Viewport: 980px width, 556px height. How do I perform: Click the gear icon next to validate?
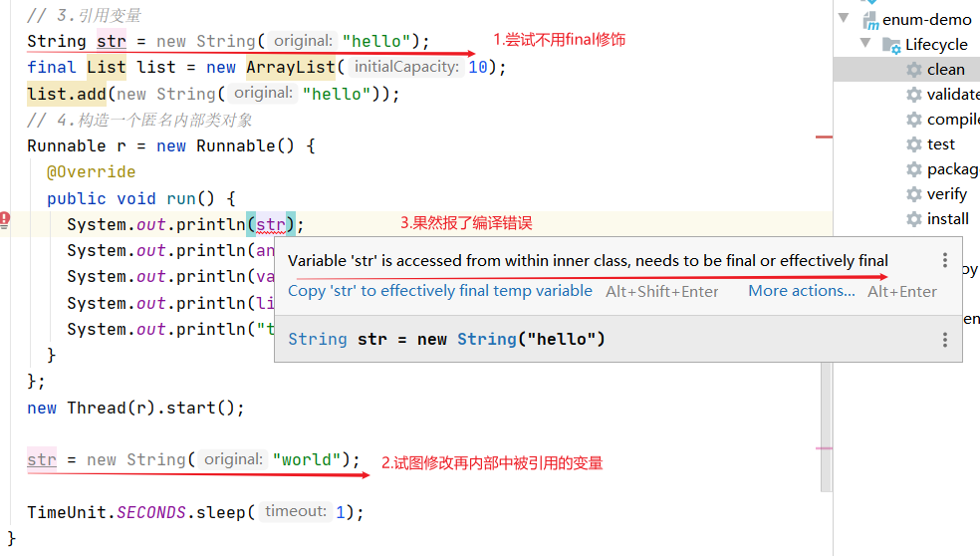click(x=913, y=95)
